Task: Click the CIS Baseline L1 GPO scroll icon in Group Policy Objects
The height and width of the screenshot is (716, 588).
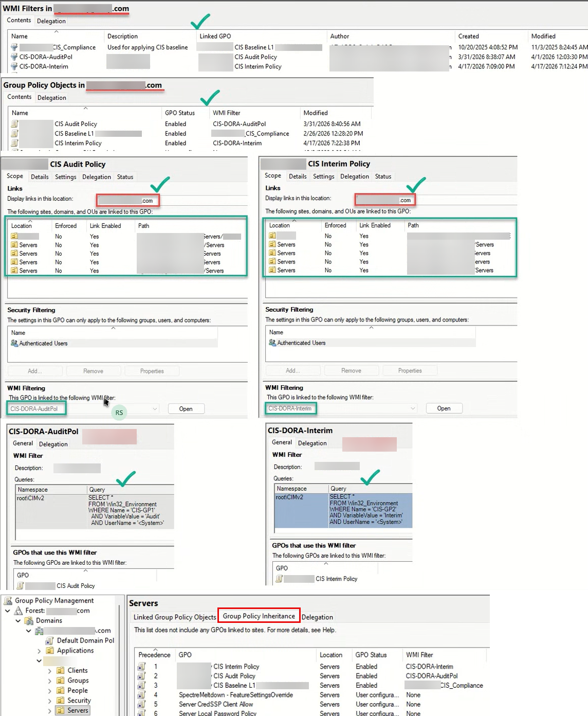Action: (15, 134)
